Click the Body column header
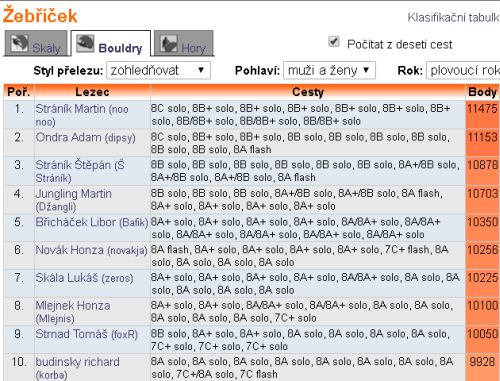 pyautogui.click(x=482, y=92)
